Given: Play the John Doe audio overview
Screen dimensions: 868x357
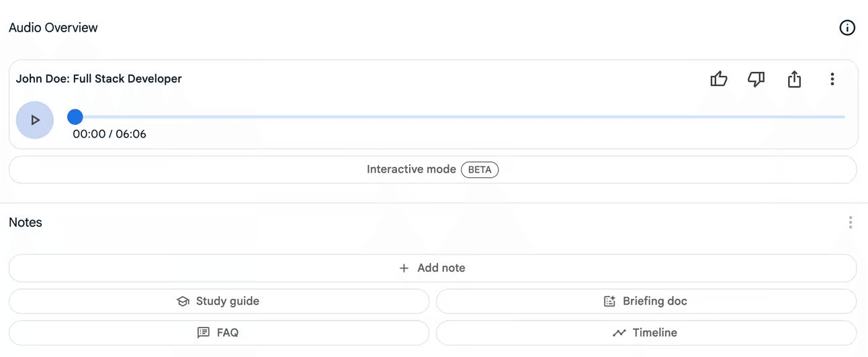Looking at the screenshot, I should click(x=35, y=120).
